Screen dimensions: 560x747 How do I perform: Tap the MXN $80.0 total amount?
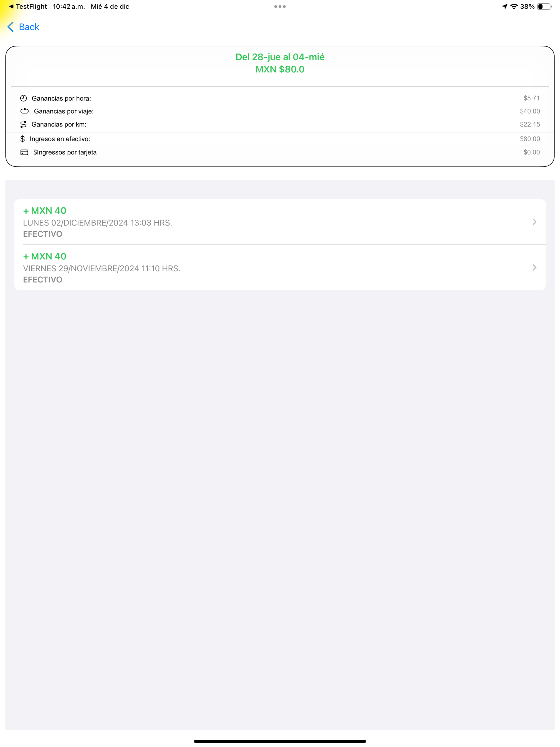280,69
